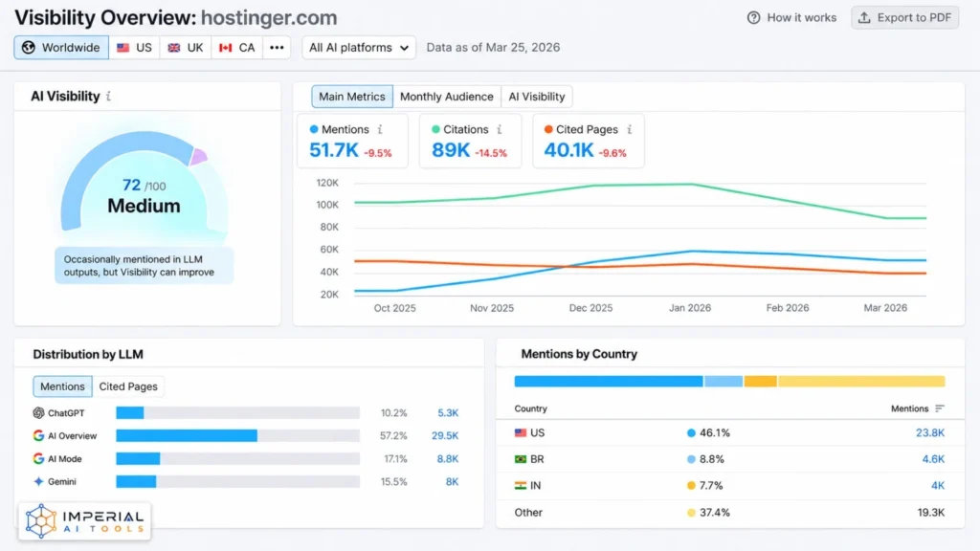Click the UK flag icon in region tabs
Viewport: 980px width, 551px height.
(174, 48)
